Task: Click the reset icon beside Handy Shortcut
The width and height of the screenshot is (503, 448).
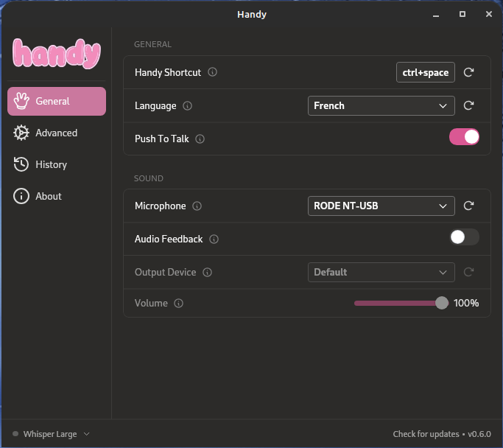Action: 468,72
